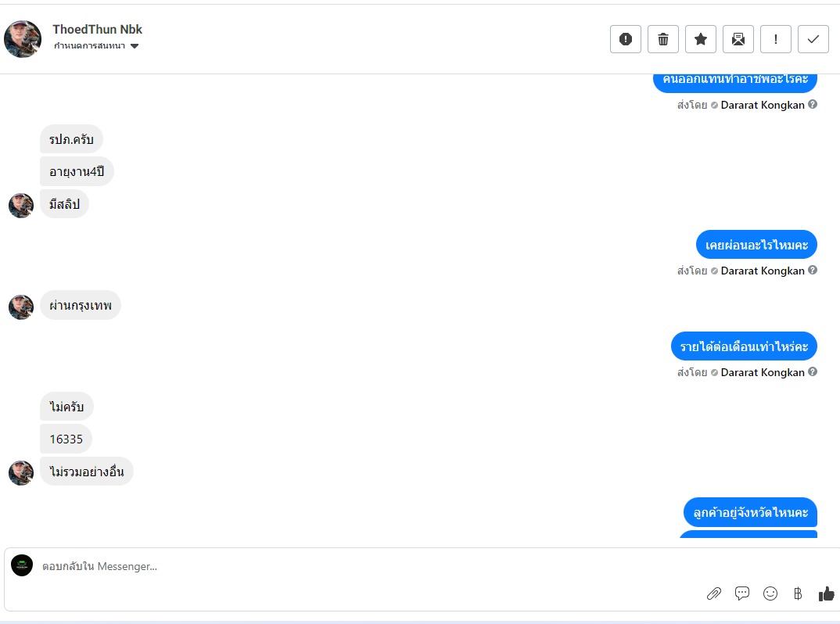This screenshot has height=624, width=840.
Task: Click the page avatar beside reply box
Action: [22, 565]
